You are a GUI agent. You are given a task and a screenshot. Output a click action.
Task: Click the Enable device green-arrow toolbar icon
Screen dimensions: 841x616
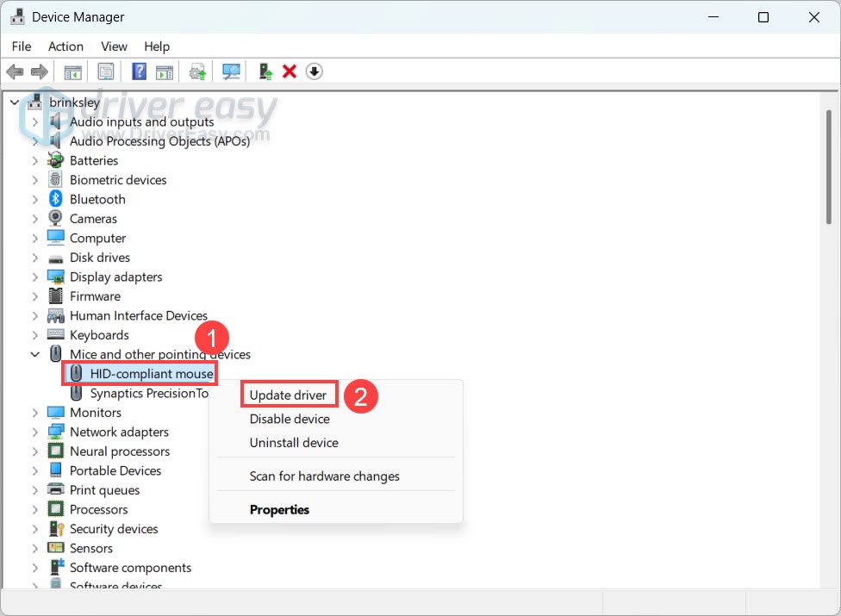265,72
